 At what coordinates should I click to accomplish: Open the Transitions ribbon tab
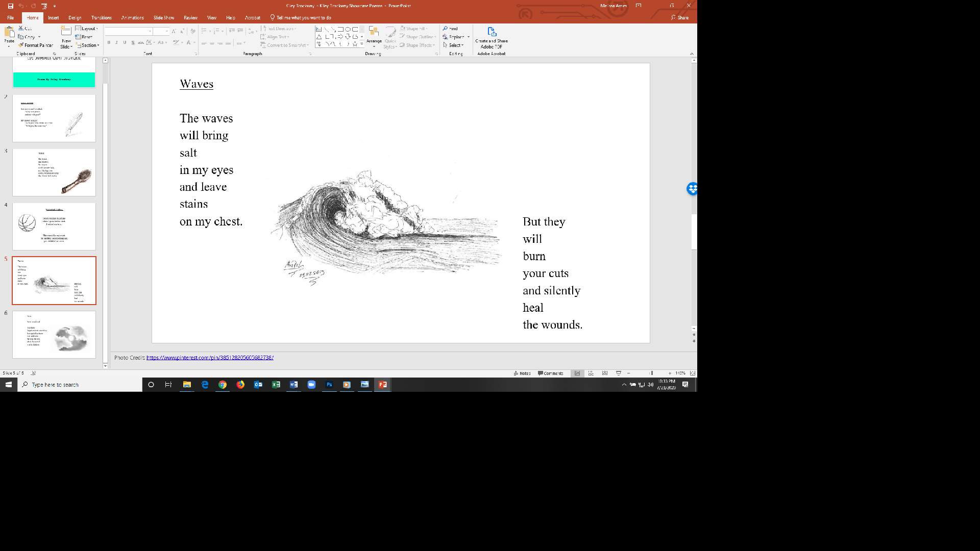click(x=101, y=18)
